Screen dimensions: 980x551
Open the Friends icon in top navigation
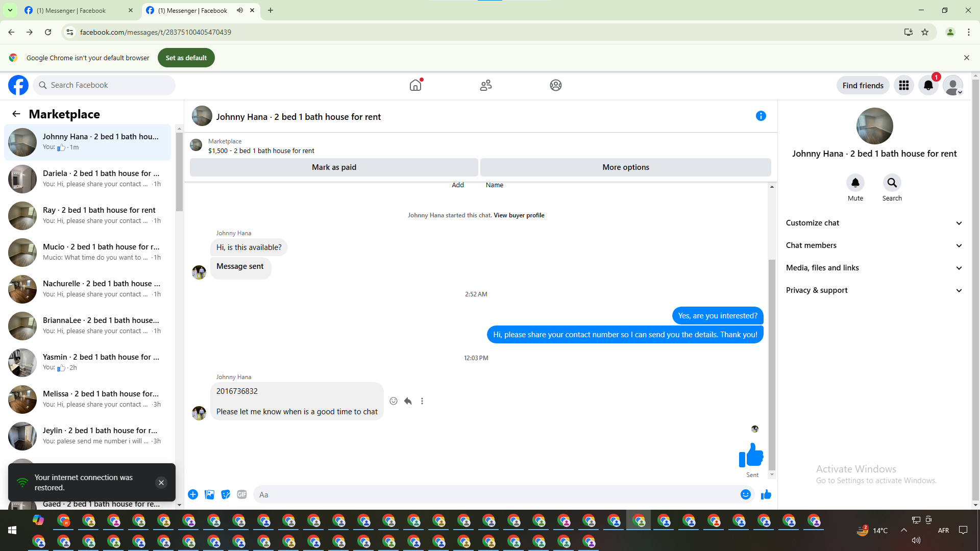point(486,85)
